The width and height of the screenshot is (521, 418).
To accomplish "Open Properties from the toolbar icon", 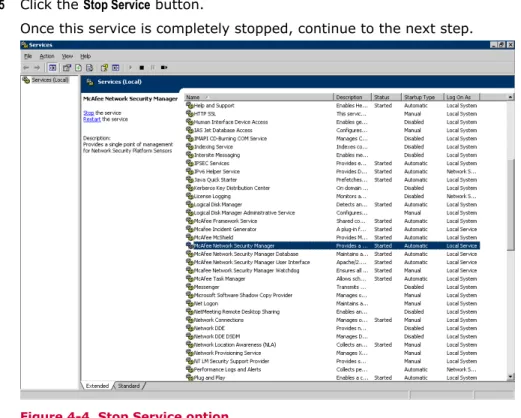I will [x=67, y=68].
